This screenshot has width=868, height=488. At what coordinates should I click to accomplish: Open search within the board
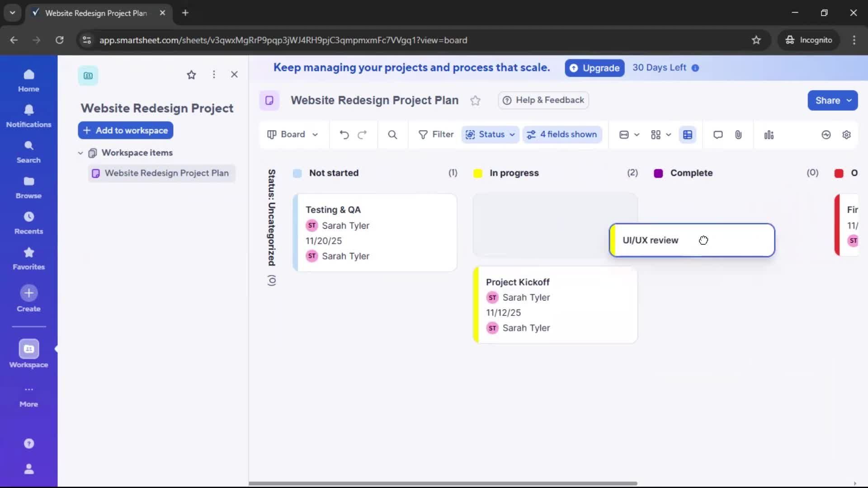point(392,134)
